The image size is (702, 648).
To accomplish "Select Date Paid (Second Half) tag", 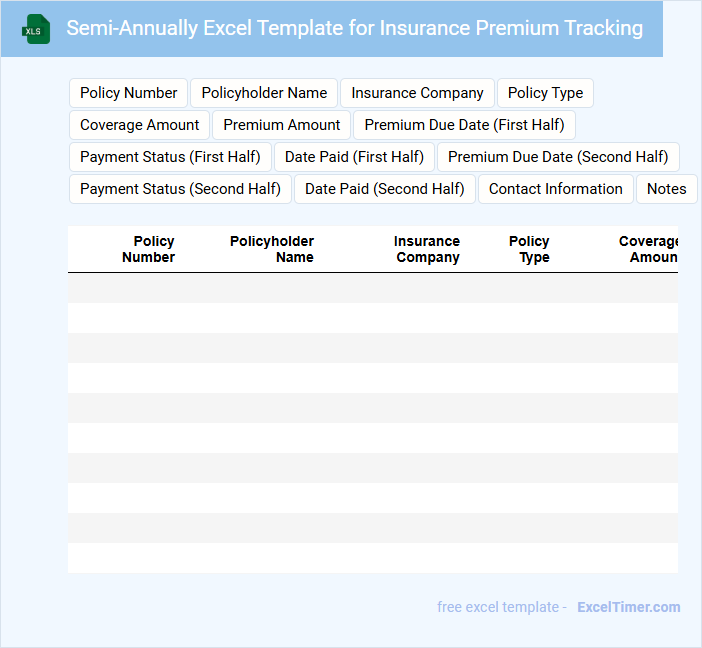I will tap(385, 189).
